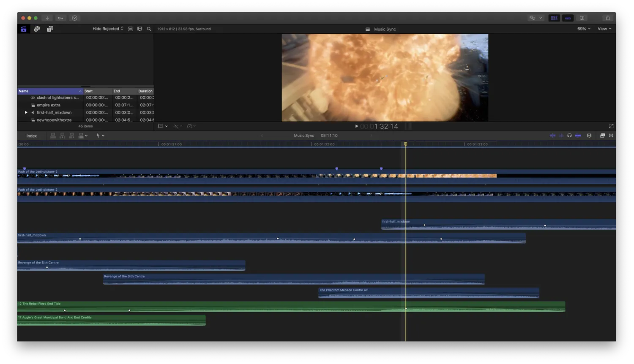Screen dimensions: 634x364
Task: Open the Photos and Audio sidebar
Action: 37,29
